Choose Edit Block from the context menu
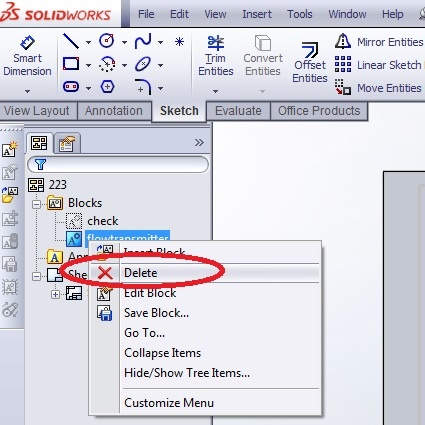The height and width of the screenshot is (425, 425). [205, 293]
